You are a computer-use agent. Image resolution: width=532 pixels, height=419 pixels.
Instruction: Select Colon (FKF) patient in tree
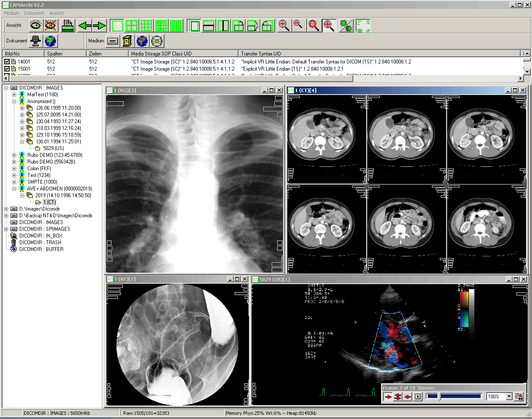click(39, 169)
